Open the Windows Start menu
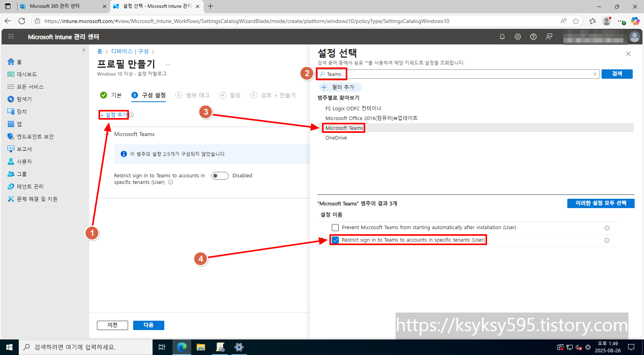644x355 pixels. [x=9, y=347]
